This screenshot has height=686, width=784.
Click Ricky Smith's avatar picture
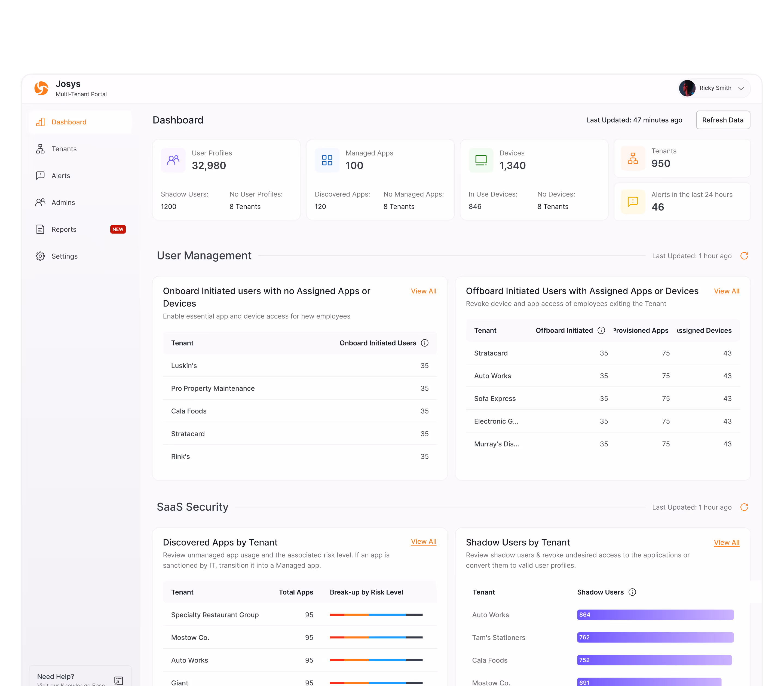tap(687, 88)
